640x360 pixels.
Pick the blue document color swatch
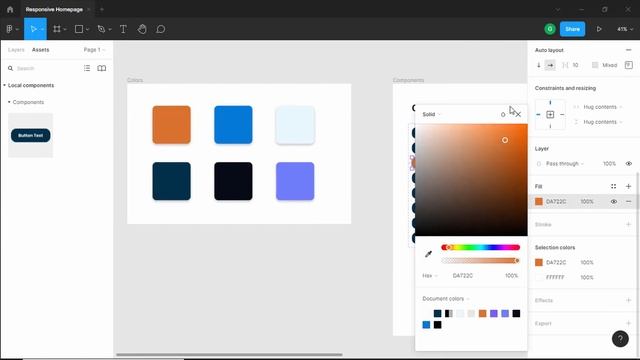tap(426, 325)
